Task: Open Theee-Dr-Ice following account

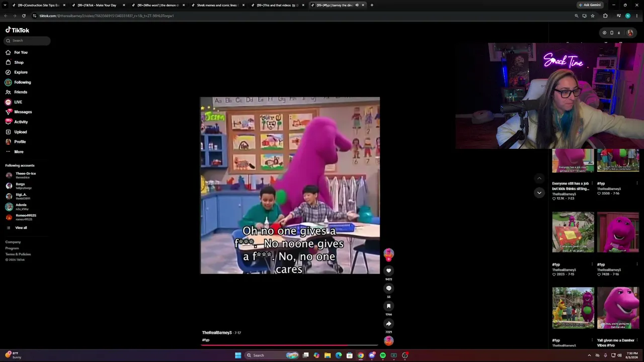Action: 21,175
